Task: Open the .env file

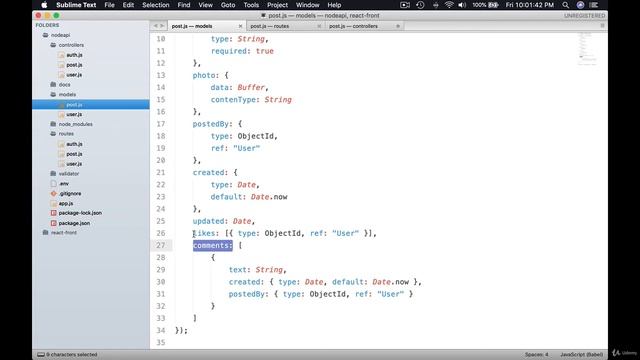Action: (x=64, y=184)
